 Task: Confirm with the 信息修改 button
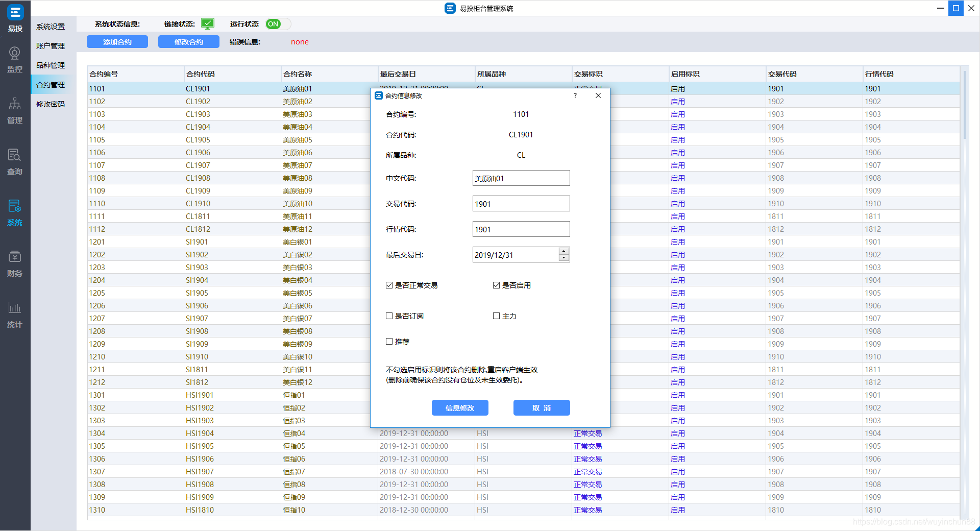coord(460,408)
